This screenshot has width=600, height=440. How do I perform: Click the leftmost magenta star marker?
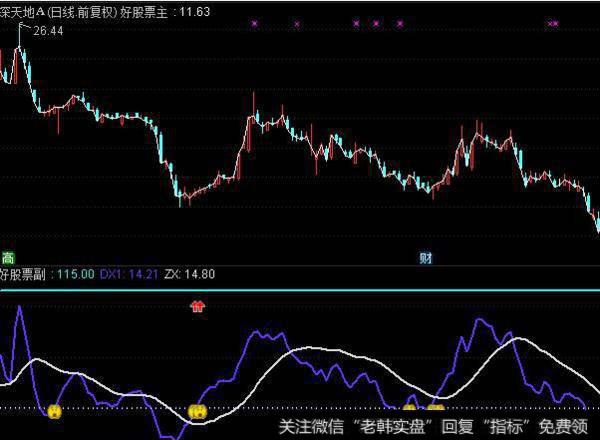point(255,24)
